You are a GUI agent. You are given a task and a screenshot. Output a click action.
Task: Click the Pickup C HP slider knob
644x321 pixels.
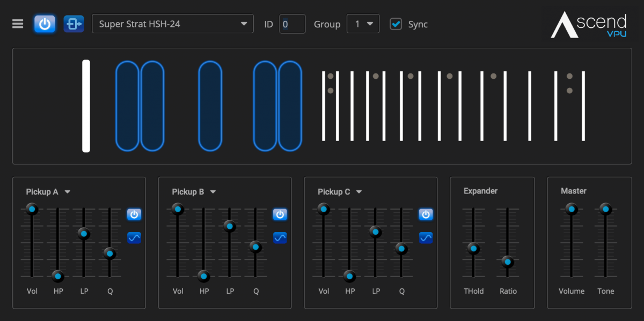pos(350,277)
